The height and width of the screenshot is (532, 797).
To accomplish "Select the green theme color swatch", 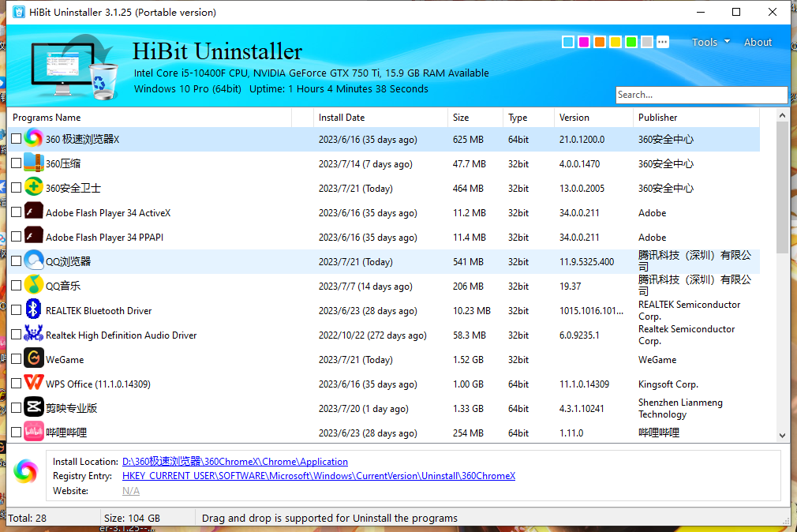I will (x=631, y=42).
